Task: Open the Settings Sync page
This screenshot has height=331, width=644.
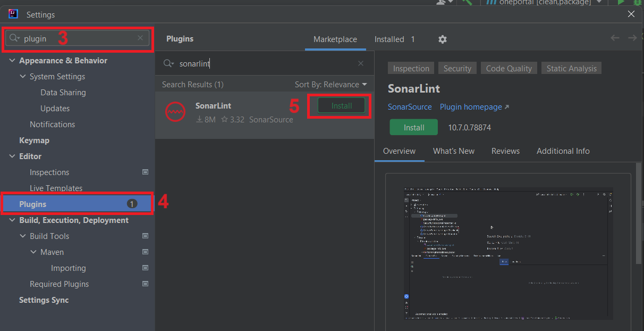Action: (44, 300)
